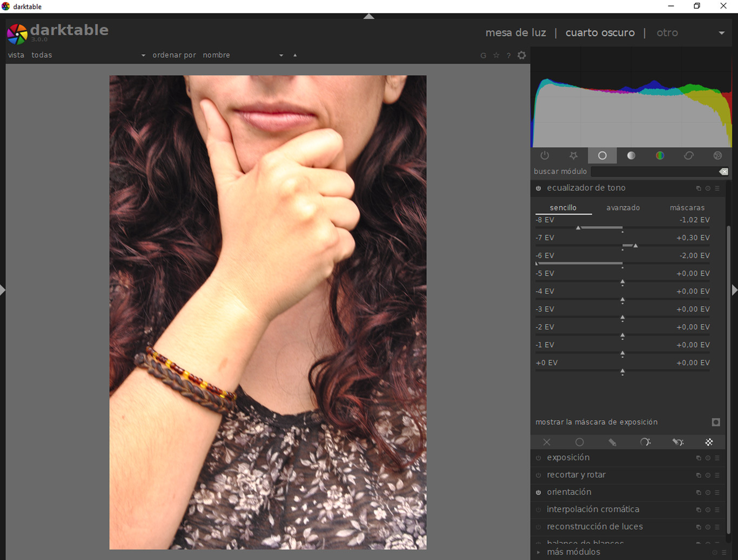Select the raster mask checkerboard icon
This screenshot has height=560, width=738.
coord(709,442)
